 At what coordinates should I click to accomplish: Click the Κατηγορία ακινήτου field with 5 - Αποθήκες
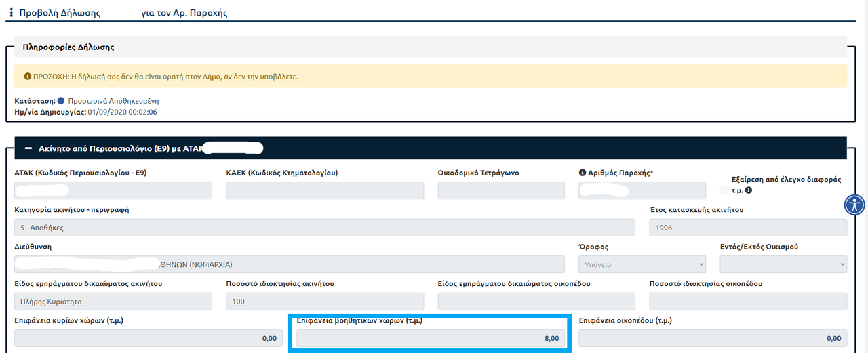pos(325,228)
